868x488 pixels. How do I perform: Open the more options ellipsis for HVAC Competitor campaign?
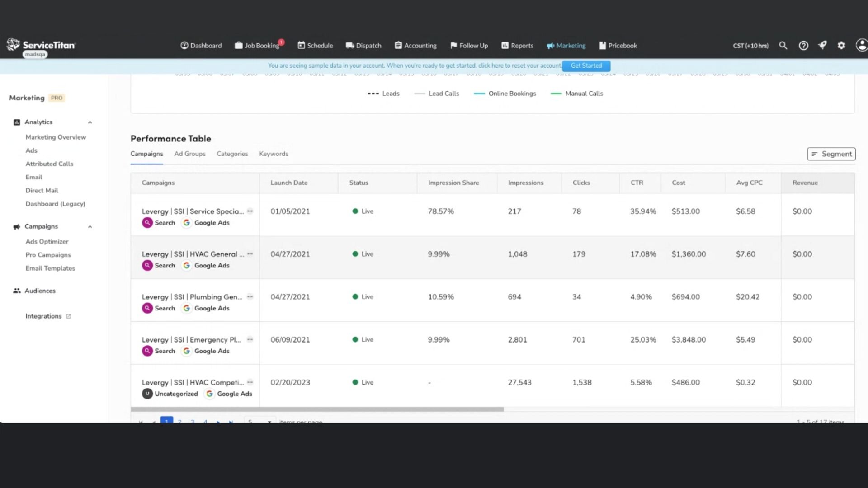pos(250,382)
